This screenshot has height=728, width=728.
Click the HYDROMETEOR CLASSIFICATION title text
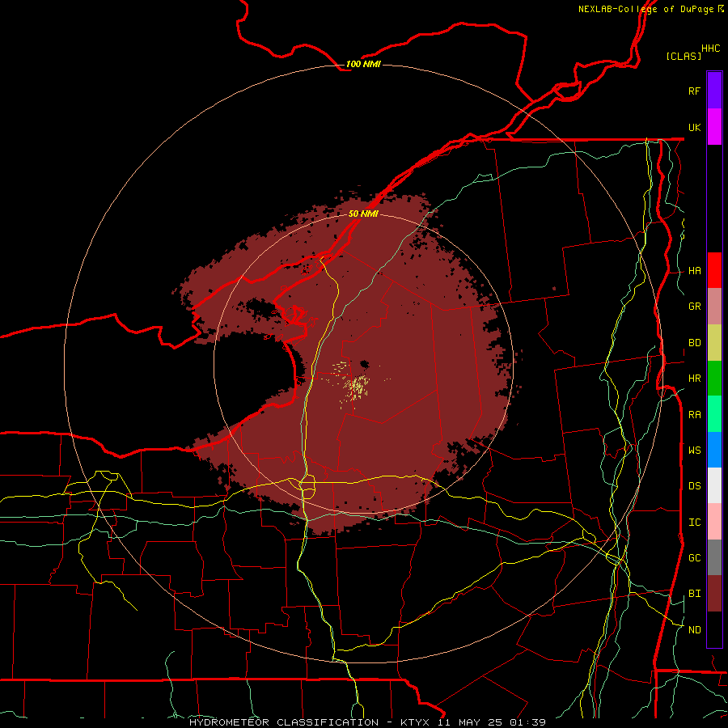coord(284,722)
